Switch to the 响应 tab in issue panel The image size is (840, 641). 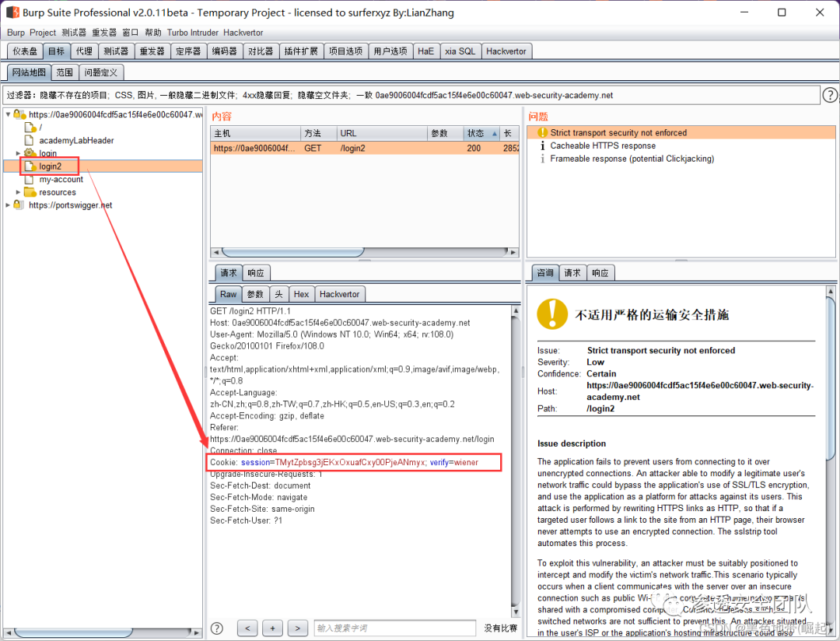point(600,273)
